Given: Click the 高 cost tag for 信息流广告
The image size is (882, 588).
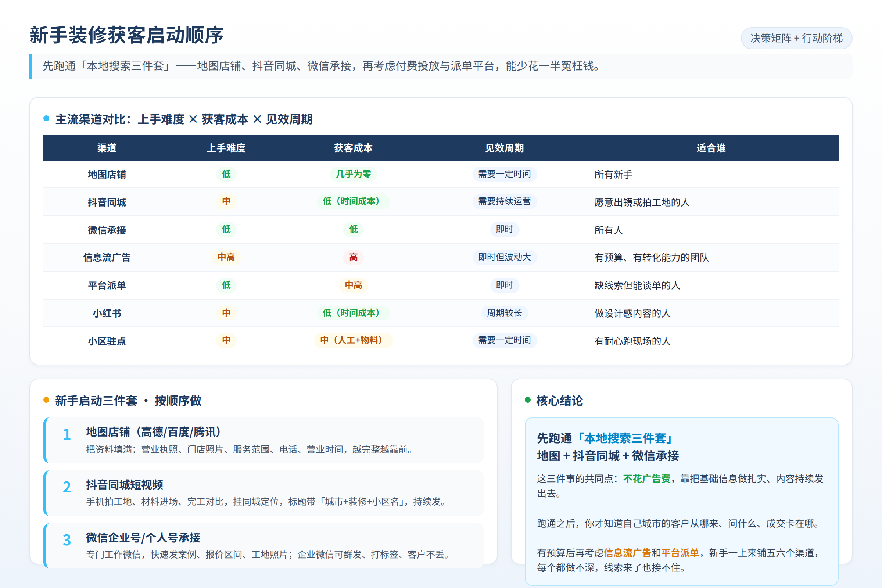Looking at the screenshot, I should 353,257.
